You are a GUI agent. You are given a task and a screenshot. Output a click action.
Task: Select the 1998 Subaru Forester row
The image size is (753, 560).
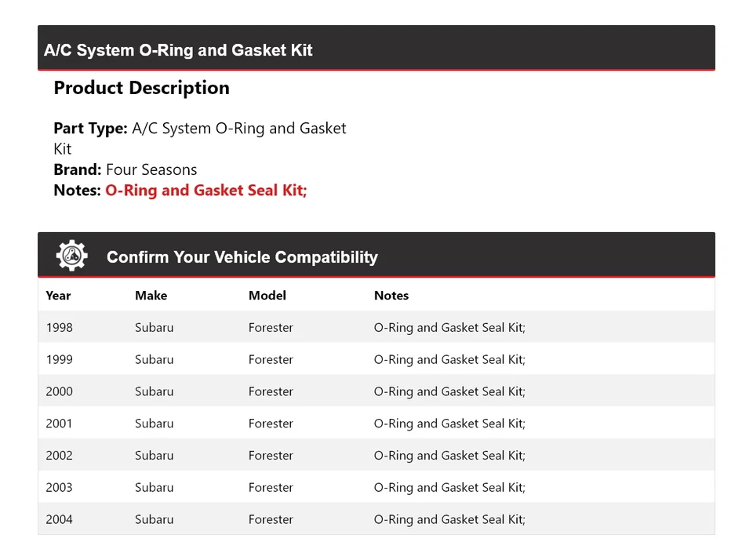[376, 328]
